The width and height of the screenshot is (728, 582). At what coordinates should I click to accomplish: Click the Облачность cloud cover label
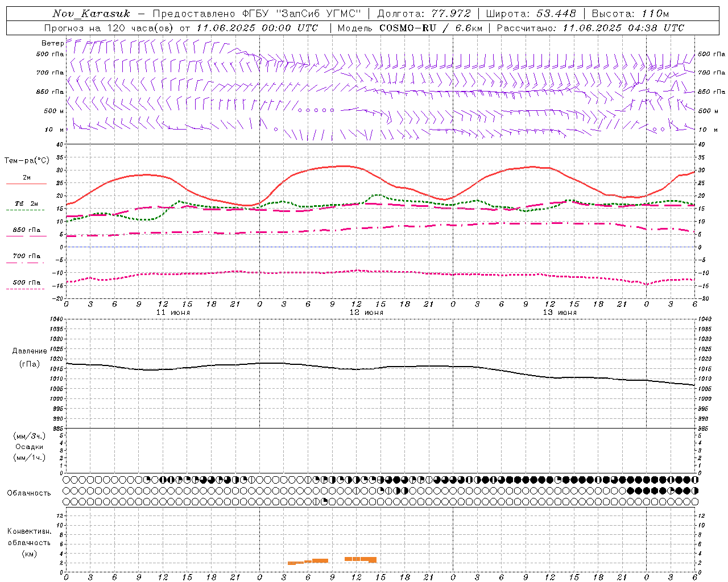tap(29, 493)
